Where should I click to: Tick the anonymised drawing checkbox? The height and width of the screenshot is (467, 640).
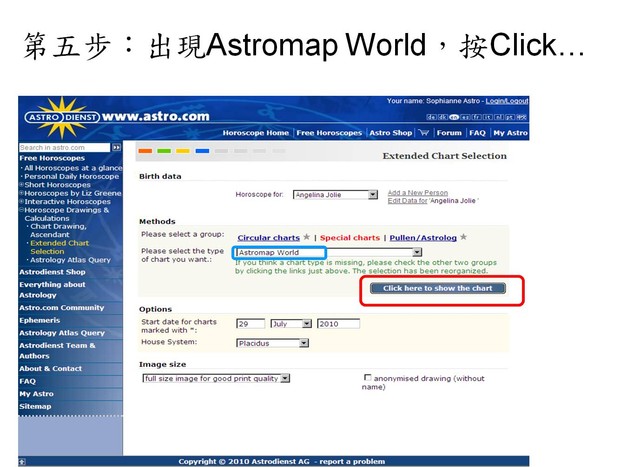(367, 378)
